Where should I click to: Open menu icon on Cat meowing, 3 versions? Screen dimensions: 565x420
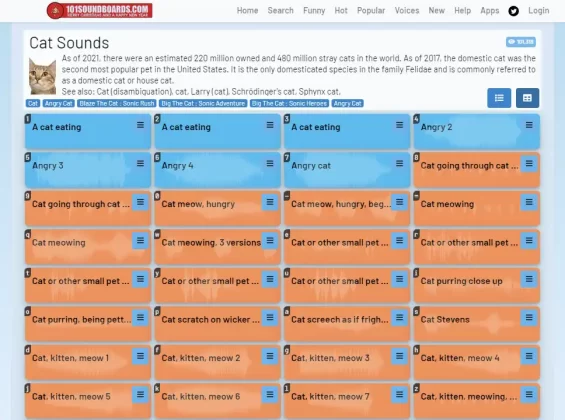click(270, 241)
